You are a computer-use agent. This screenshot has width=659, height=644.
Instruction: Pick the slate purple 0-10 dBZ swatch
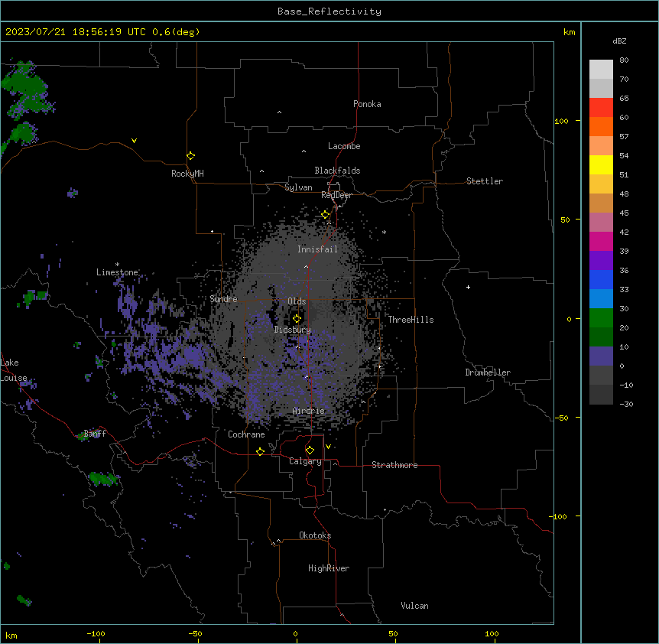pyautogui.click(x=601, y=356)
